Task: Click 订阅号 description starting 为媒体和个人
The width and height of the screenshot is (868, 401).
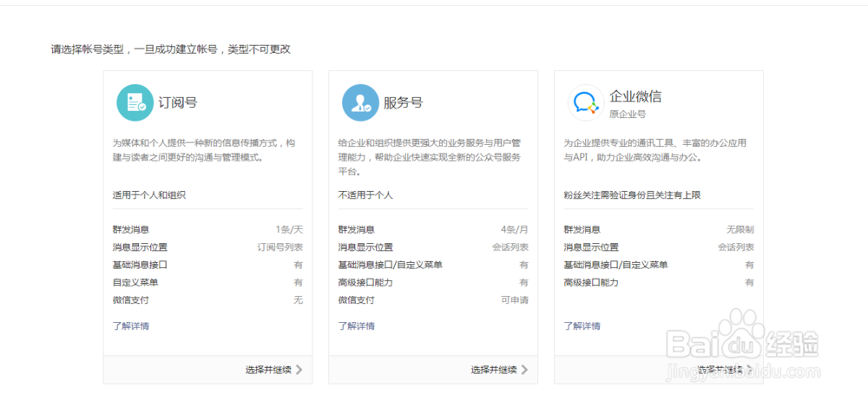Action: [x=204, y=150]
